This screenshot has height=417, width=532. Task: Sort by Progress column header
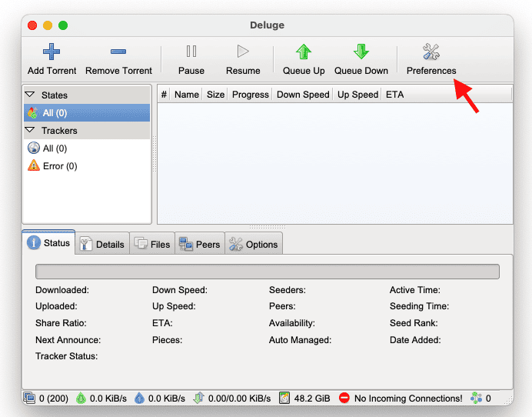click(x=251, y=95)
